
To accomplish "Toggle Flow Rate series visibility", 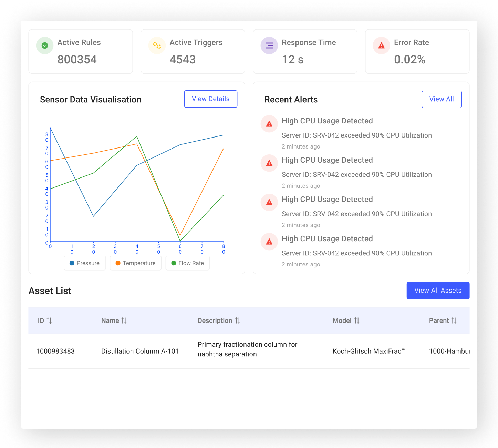I will pyautogui.click(x=188, y=263).
